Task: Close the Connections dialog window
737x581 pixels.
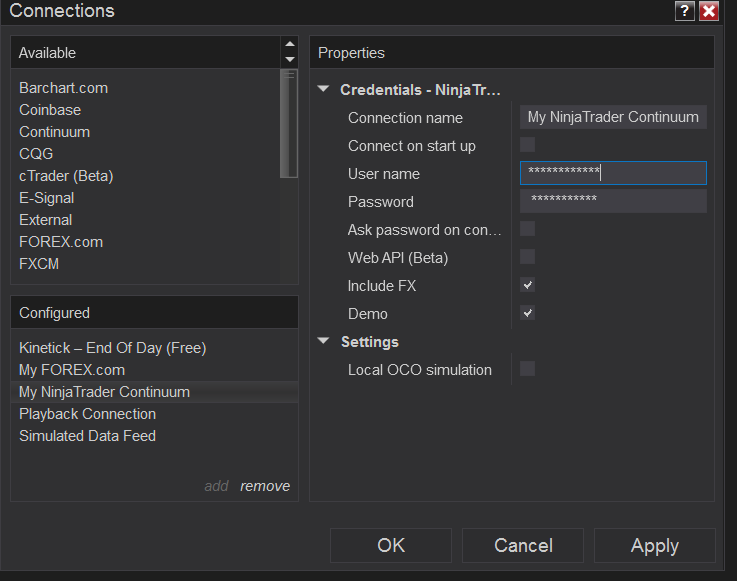Action: point(709,11)
